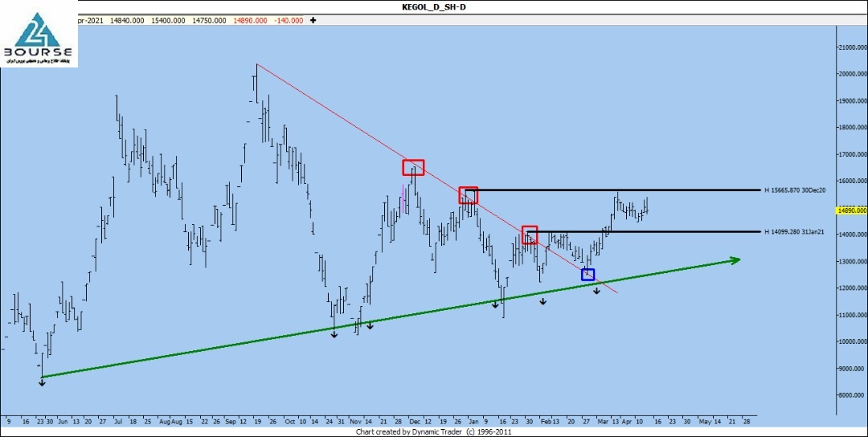Click the 8000.000 price axis label
This screenshot has height=437, width=868.
click(852, 395)
